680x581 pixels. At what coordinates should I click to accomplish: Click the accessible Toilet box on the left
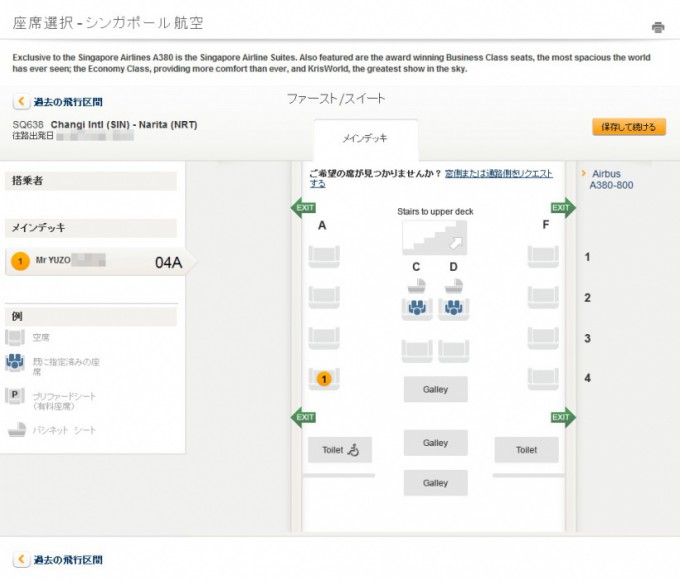pyautogui.click(x=340, y=450)
